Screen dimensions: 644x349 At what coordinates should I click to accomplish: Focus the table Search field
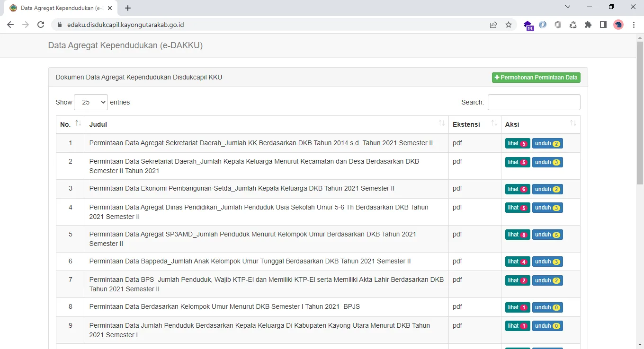(534, 102)
